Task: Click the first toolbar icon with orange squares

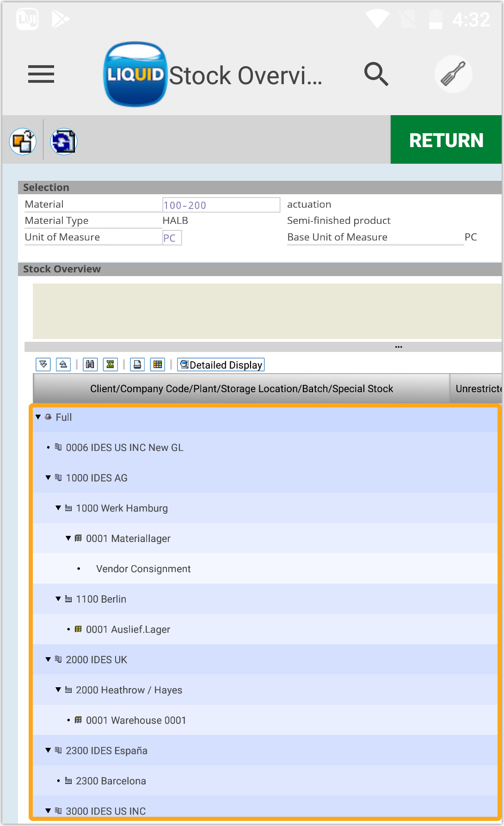Action: pos(23,142)
